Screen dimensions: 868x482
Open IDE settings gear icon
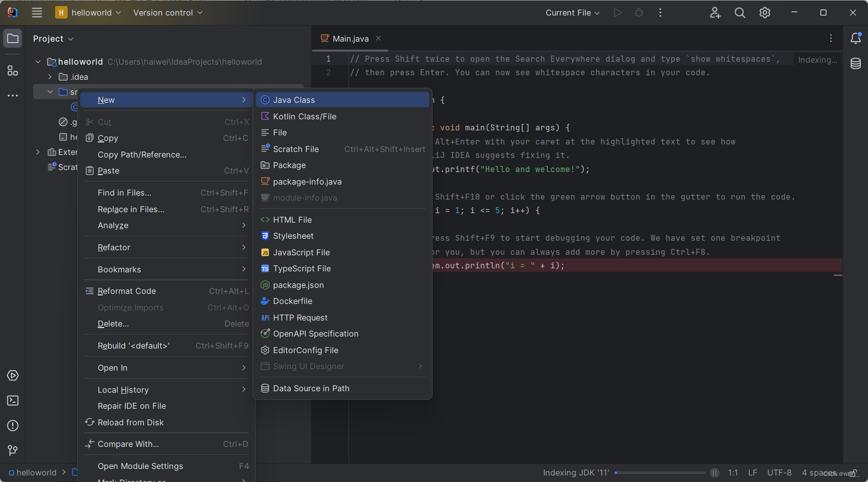click(765, 13)
